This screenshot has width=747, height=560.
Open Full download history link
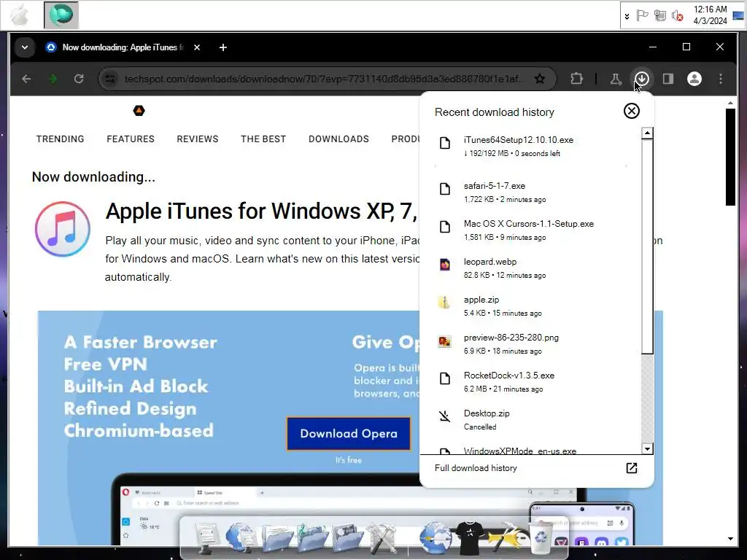pos(476,468)
